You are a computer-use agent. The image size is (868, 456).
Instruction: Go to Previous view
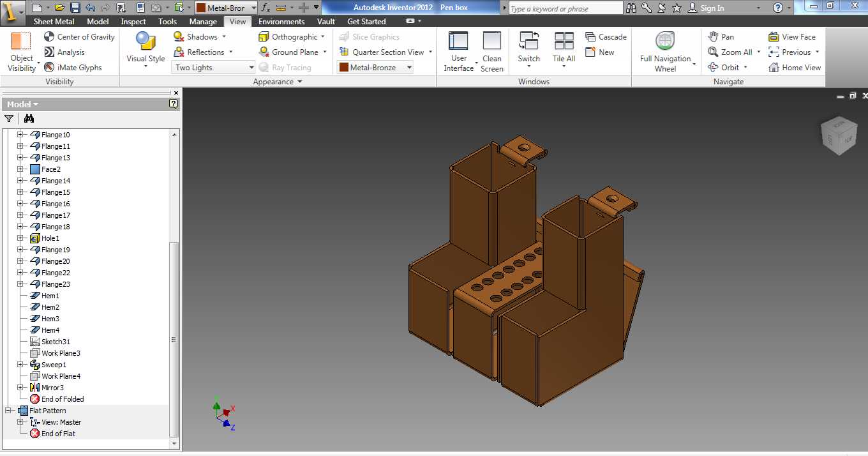click(789, 52)
